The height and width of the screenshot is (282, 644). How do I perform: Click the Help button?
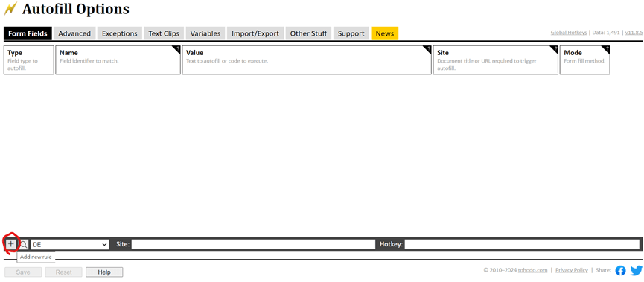[104, 272]
